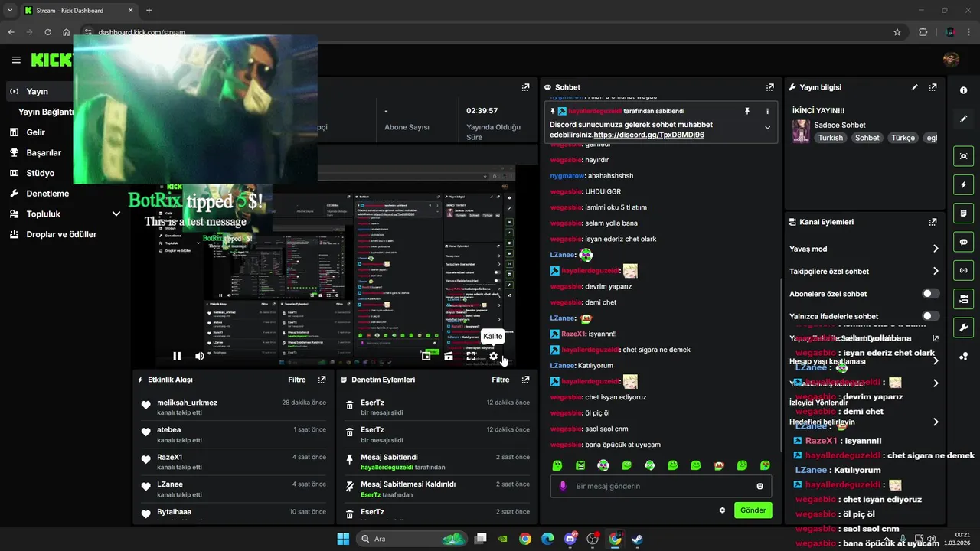This screenshot has width=980, height=551.
Task: Open Steam from the taskbar
Action: pyautogui.click(x=637, y=539)
